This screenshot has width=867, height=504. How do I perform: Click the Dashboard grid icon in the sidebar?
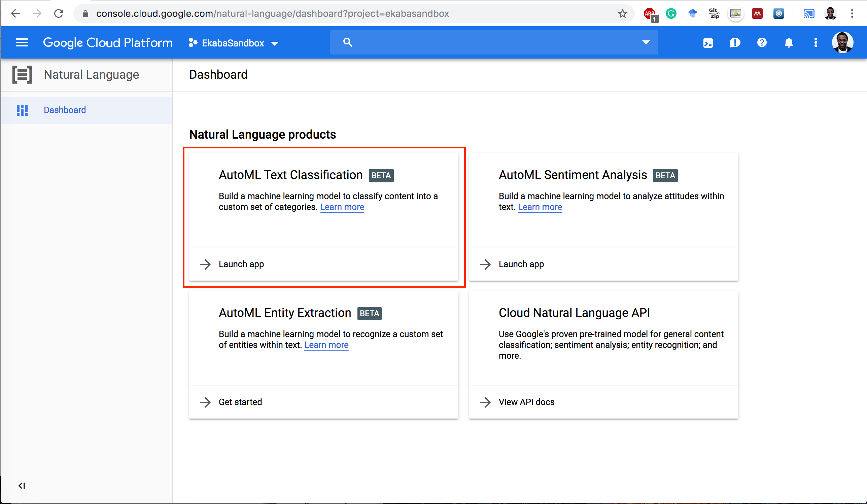[x=22, y=110]
